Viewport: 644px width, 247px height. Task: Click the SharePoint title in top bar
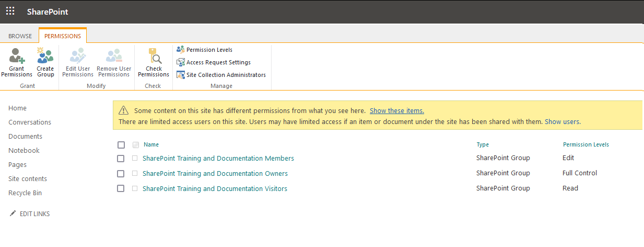click(x=48, y=12)
